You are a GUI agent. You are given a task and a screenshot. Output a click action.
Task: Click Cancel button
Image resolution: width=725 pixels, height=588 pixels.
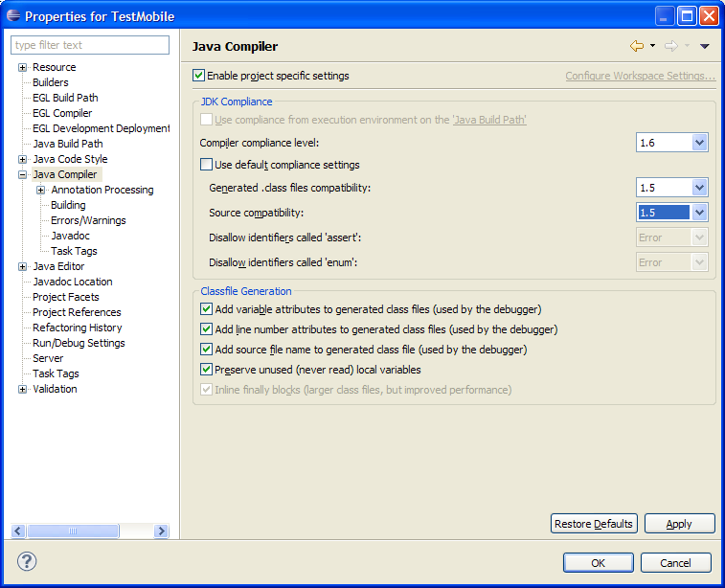point(675,562)
